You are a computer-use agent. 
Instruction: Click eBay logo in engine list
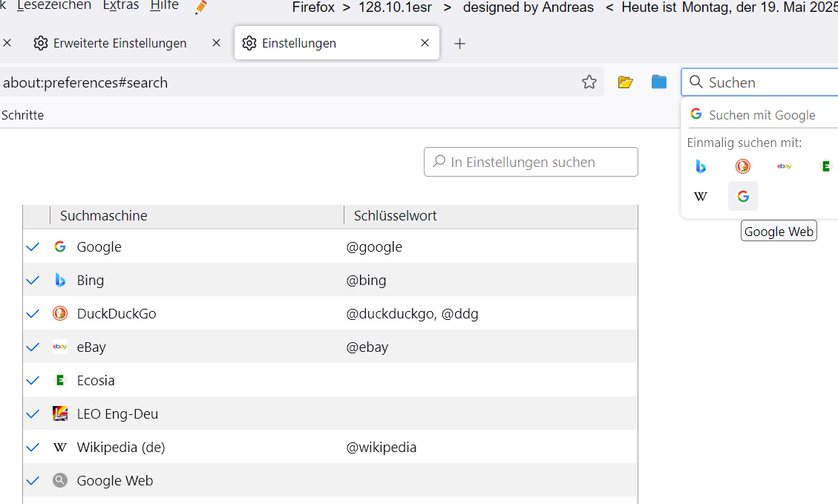60,347
